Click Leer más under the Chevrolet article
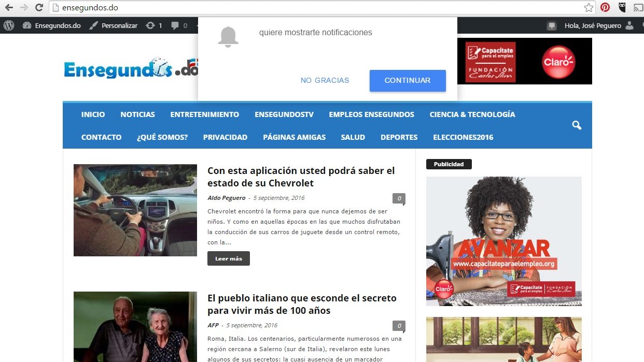Screen dimensions: 644x362 228,258
